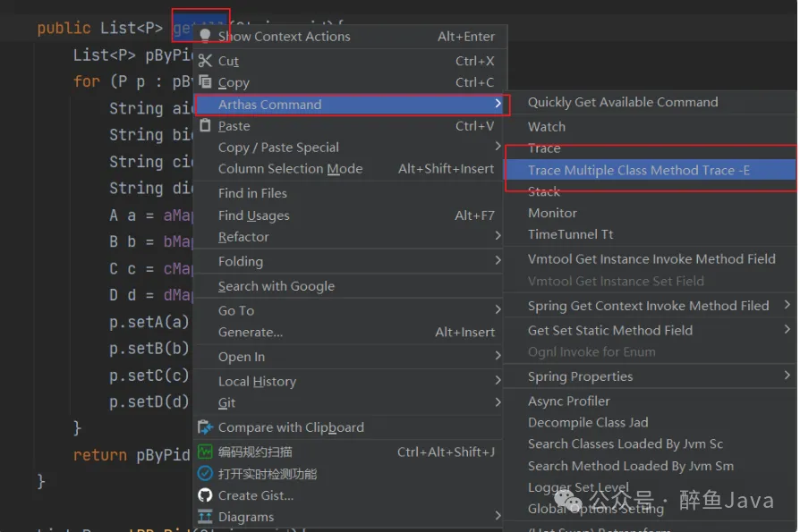Click the Diagrams icon in the context menu
Image resolution: width=800 pixels, height=532 pixels.
coord(205,517)
